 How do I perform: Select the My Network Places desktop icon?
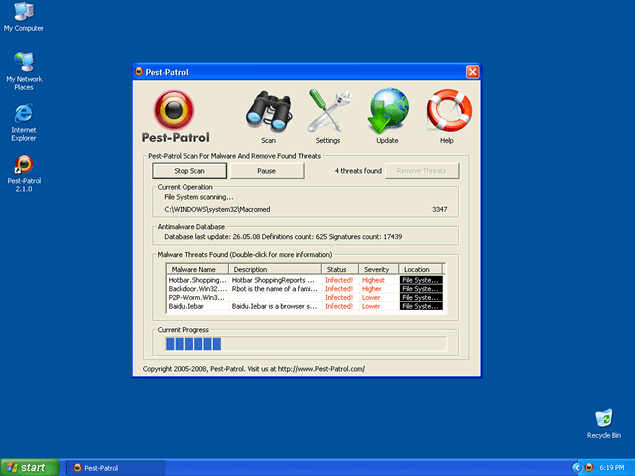point(23,64)
